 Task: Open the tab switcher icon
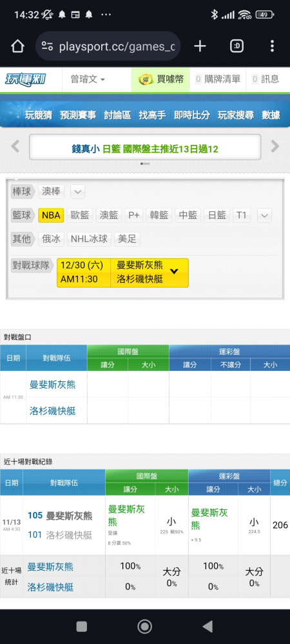pyautogui.click(x=237, y=46)
